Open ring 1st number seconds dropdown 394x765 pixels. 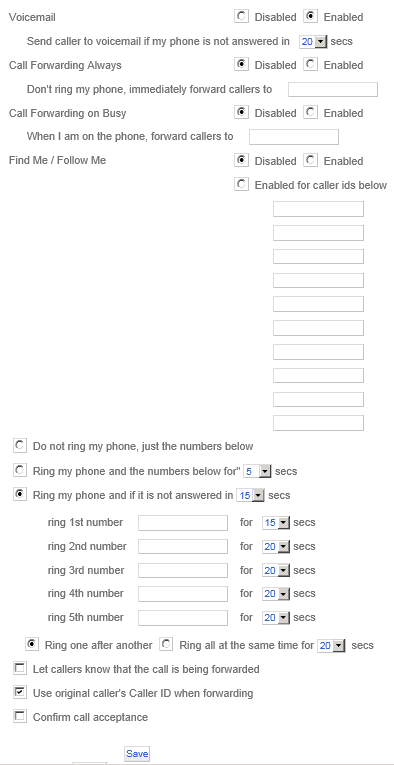coord(276,523)
